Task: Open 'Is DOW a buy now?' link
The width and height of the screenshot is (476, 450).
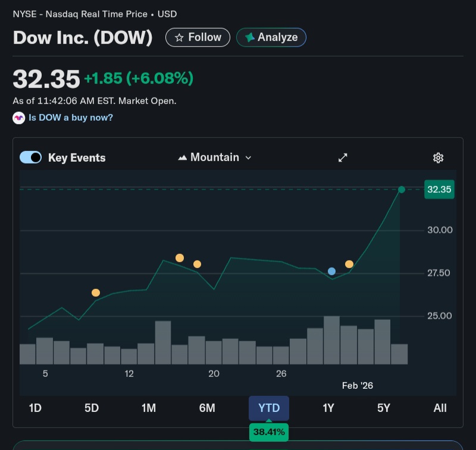Action: point(70,118)
